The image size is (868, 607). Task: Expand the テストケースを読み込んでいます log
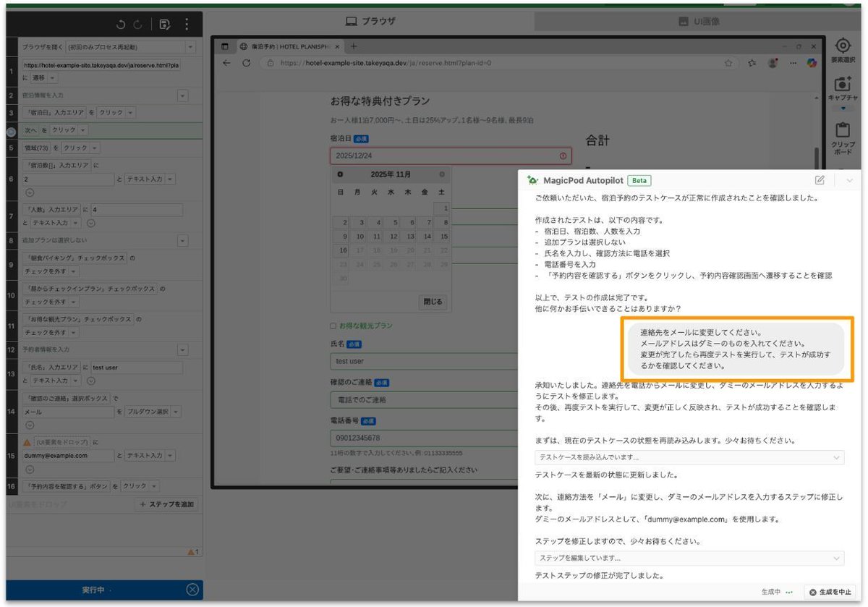(689, 457)
